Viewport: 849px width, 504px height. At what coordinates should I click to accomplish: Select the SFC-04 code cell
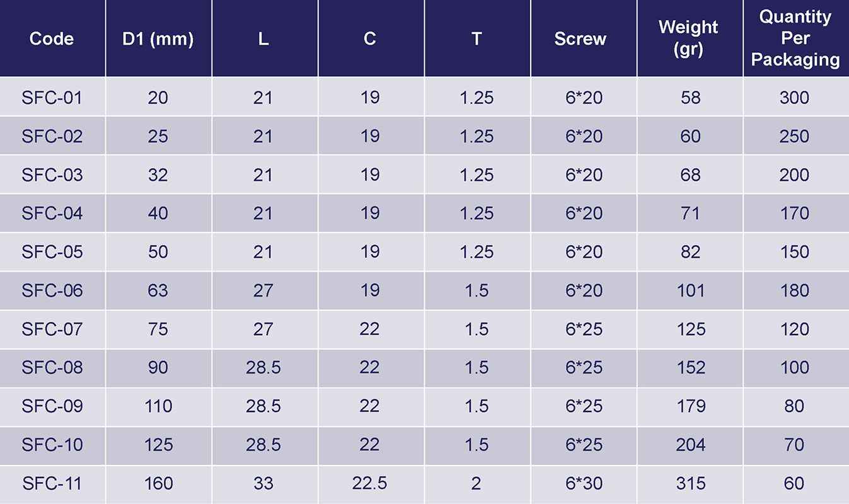coord(52,214)
